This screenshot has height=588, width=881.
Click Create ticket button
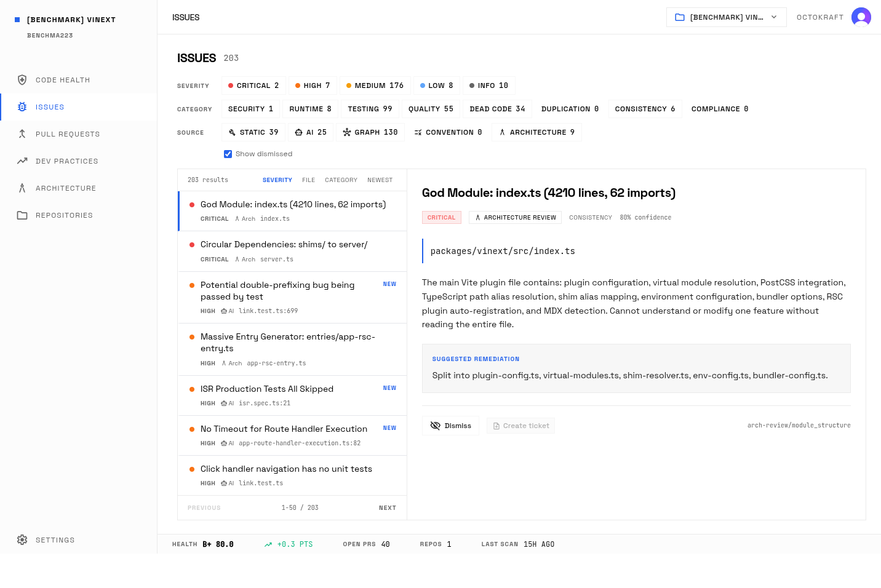tap(520, 426)
